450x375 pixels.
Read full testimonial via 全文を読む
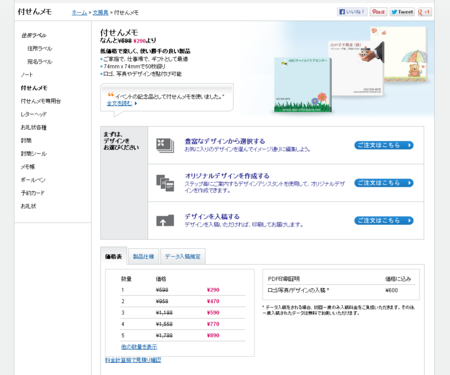pos(119,103)
